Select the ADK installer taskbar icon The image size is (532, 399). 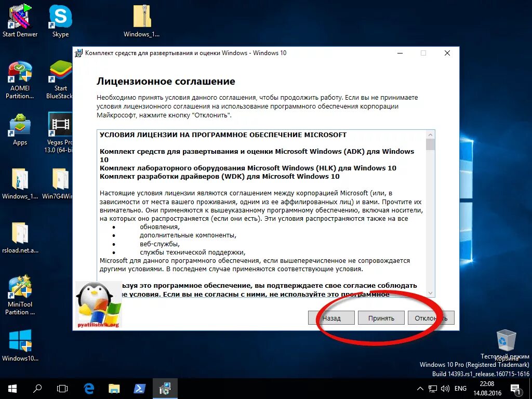[165, 389]
